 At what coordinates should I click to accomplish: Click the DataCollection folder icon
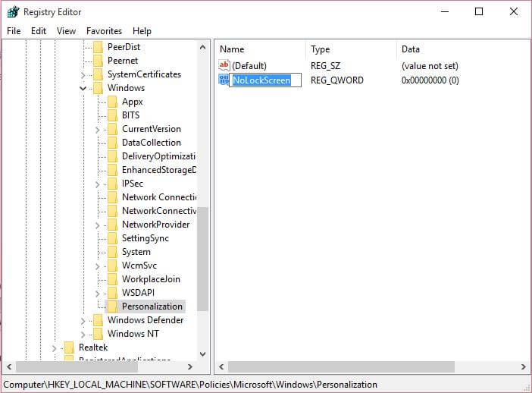[x=113, y=143]
